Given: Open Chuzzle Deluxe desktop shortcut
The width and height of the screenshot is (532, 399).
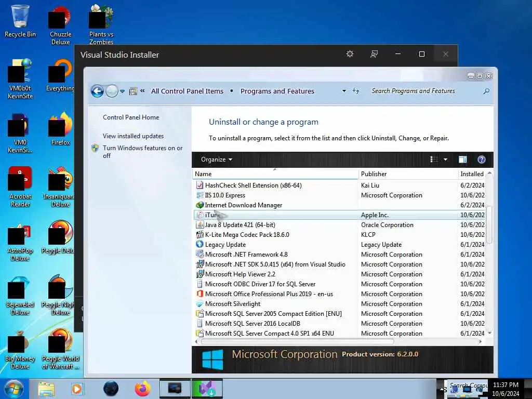Looking at the screenshot, I should click(x=60, y=25).
